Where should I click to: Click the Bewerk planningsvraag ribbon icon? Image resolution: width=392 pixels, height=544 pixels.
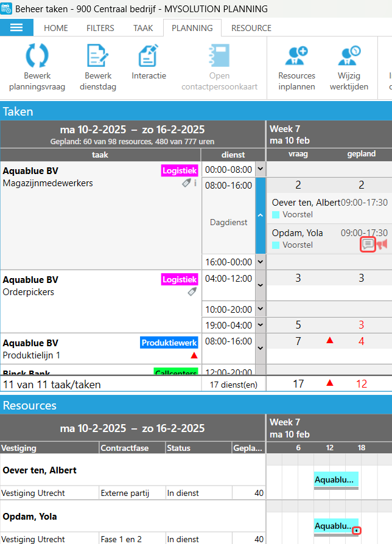tap(37, 56)
